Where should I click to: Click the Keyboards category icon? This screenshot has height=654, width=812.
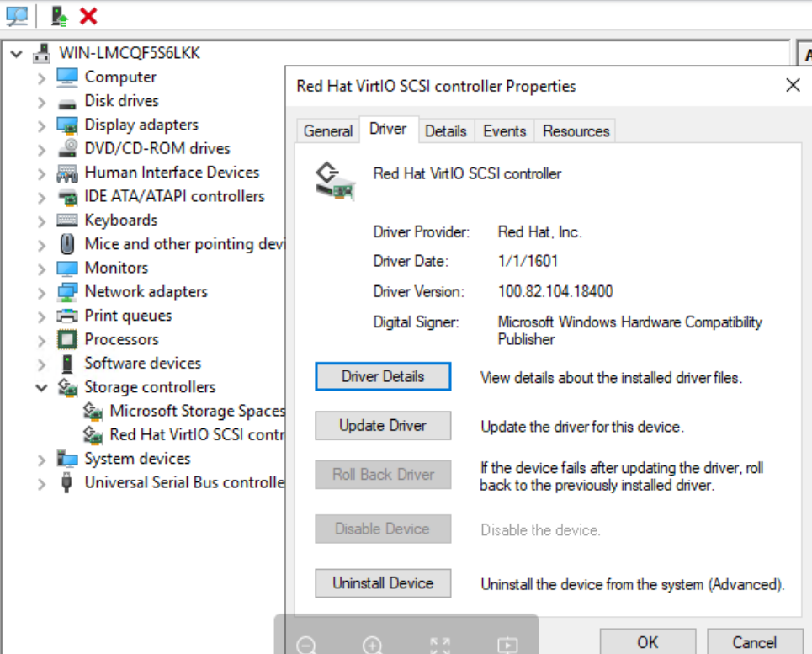tap(67, 221)
